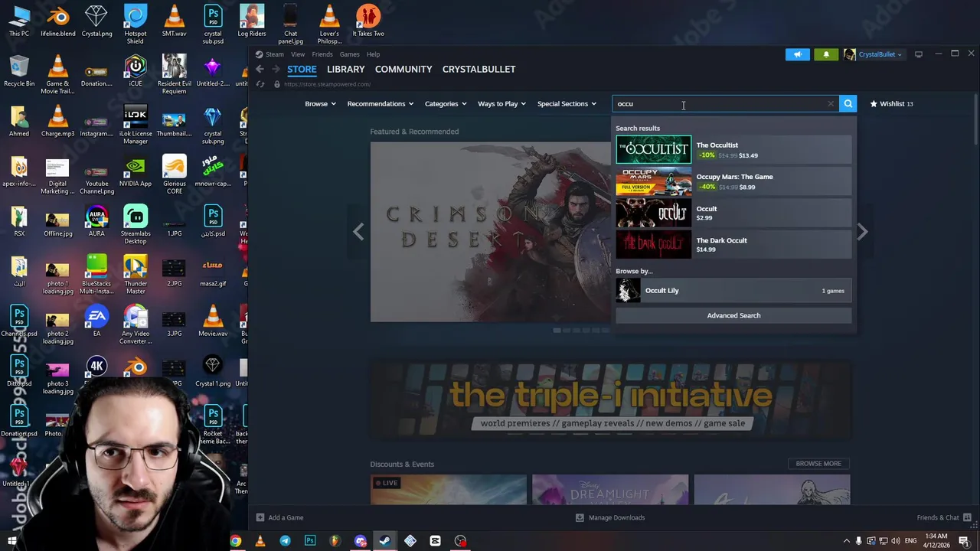Open the LIVE discount event thumbnail

(x=449, y=490)
